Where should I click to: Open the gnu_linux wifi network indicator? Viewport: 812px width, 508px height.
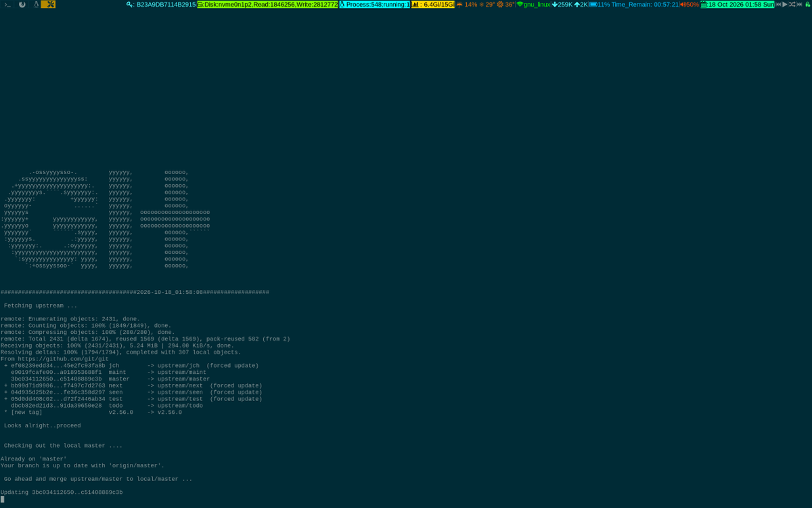533,4
